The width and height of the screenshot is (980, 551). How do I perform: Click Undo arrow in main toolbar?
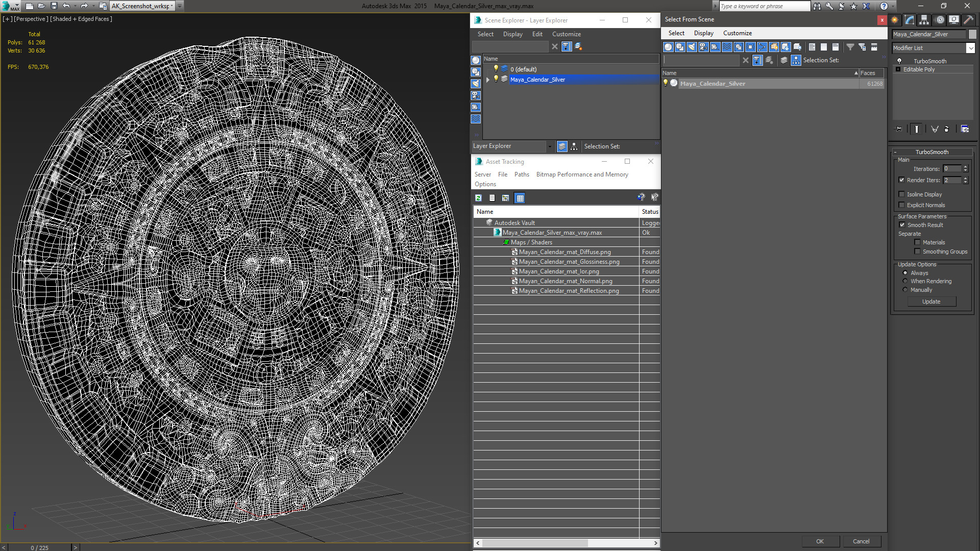pos(66,6)
